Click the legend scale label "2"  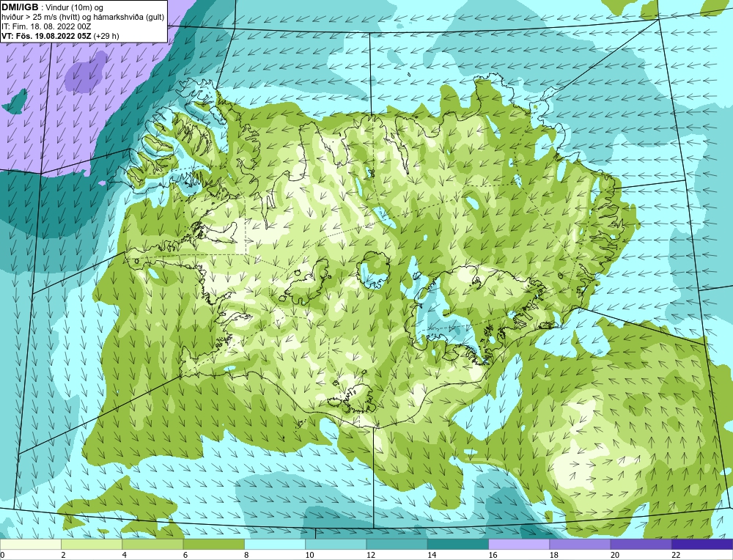63,555
